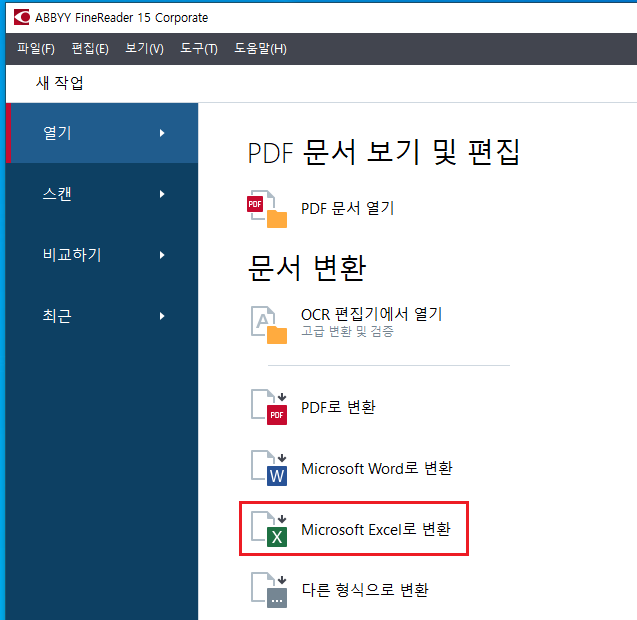637x620 pixels.
Task: Open the 보기(V) menu
Action: click(x=144, y=49)
